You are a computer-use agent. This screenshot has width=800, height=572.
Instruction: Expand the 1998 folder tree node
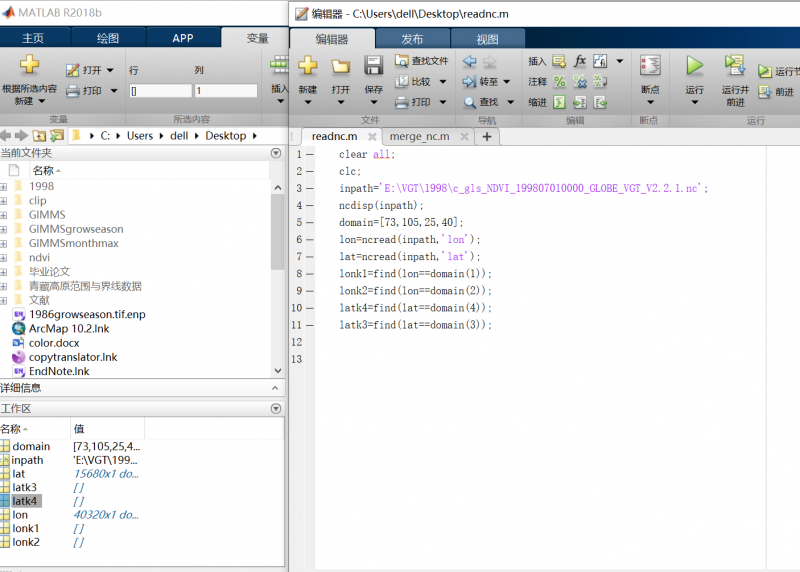pyautogui.click(x=4, y=186)
